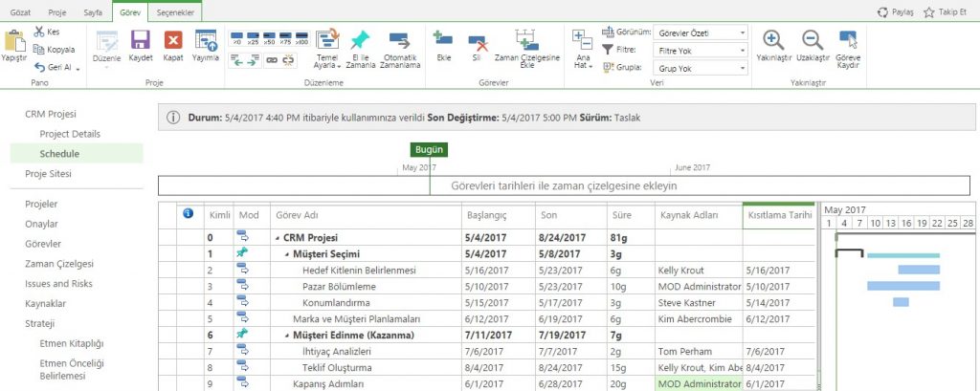Viewport: 980px width, 391px height.
Task: Open the Temel Ayarla (Set Baseline) menu
Action: pos(327,49)
